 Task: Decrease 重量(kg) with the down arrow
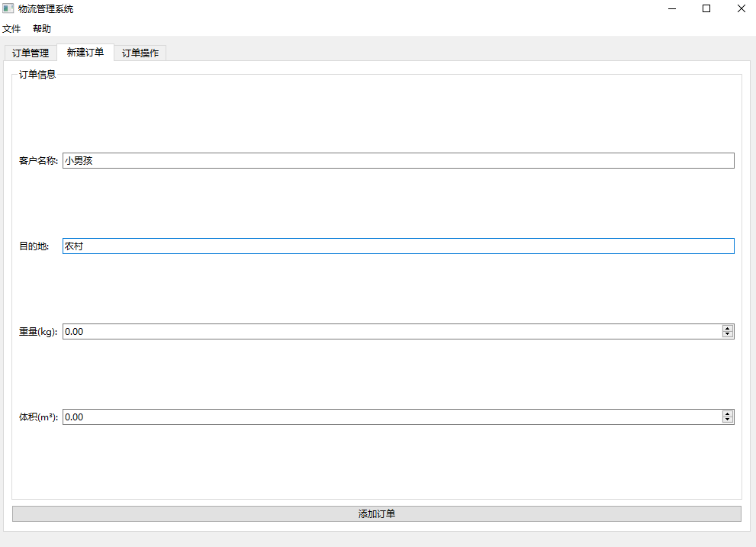(x=728, y=335)
